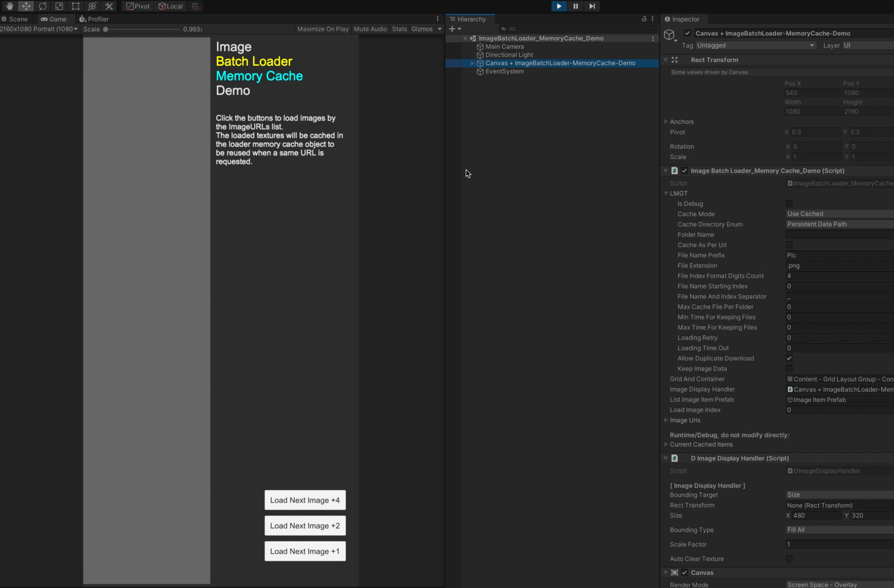
Task: Toggle Cache As Per Url checkbox
Action: (x=789, y=245)
